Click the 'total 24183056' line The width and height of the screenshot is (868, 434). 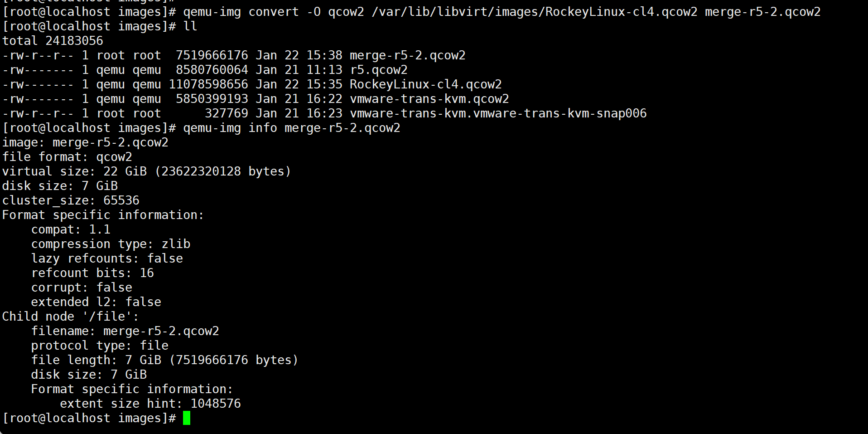[x=53, y=41]
